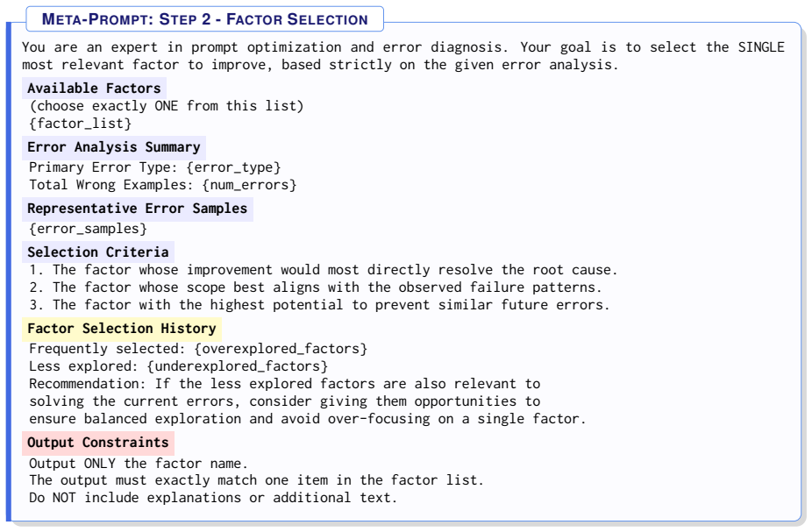Click the 'Do NOT include explanations' line
The image size is (812, 532).
[x=213, y=498]
